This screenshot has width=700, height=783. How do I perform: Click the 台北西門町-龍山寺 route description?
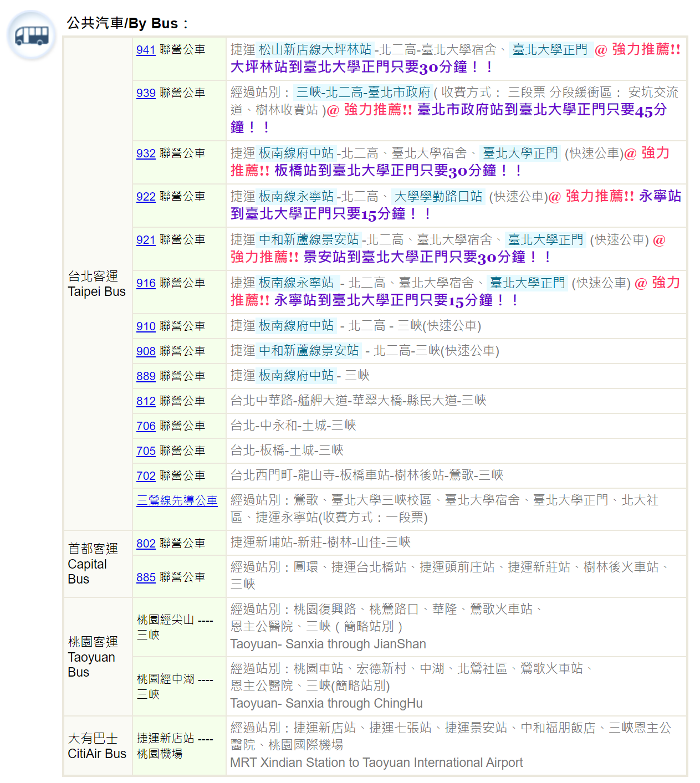(367, 475)
